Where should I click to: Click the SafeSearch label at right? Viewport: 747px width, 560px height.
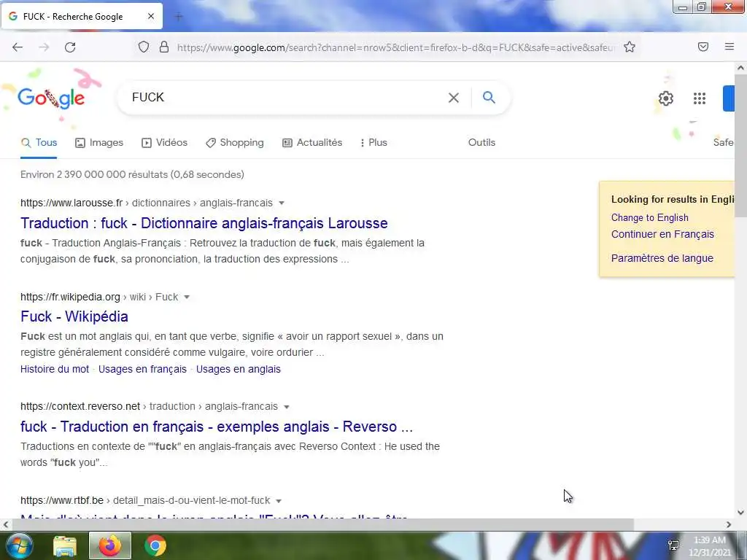click(x=724, y=142)
